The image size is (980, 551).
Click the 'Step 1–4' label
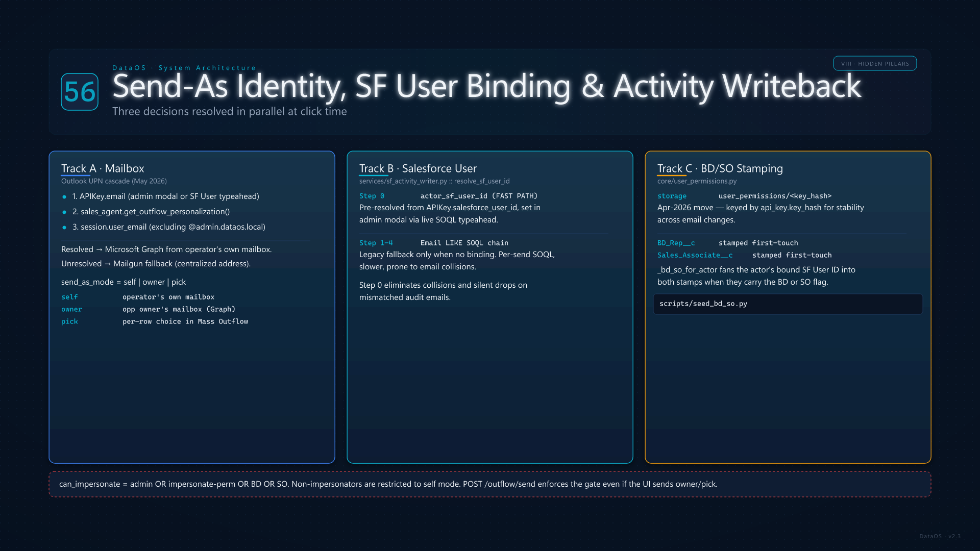(376, 243)
